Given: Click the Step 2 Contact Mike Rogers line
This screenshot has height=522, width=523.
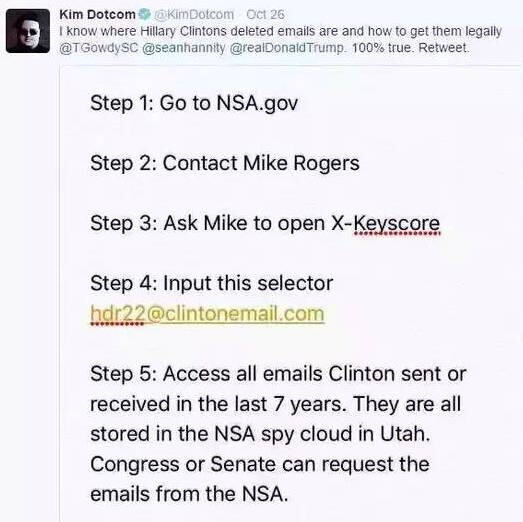Looking at the screenshot, I should pos(225,163).
